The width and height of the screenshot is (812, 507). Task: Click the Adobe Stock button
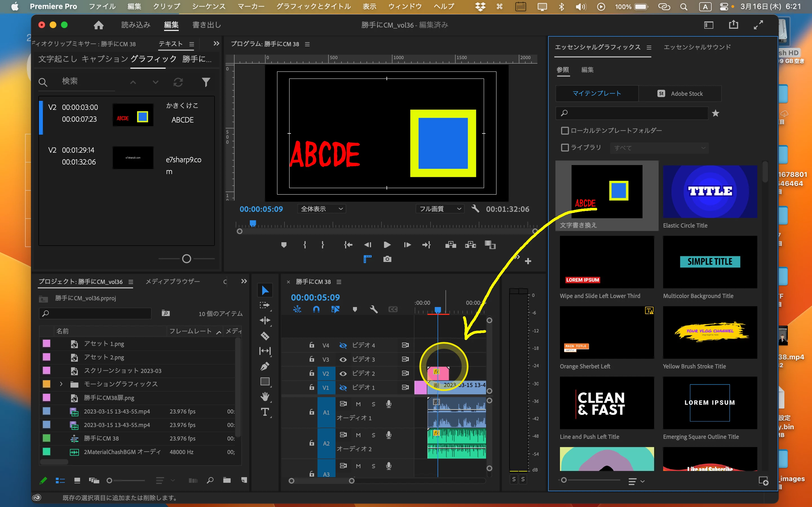(x=680, y=94)
